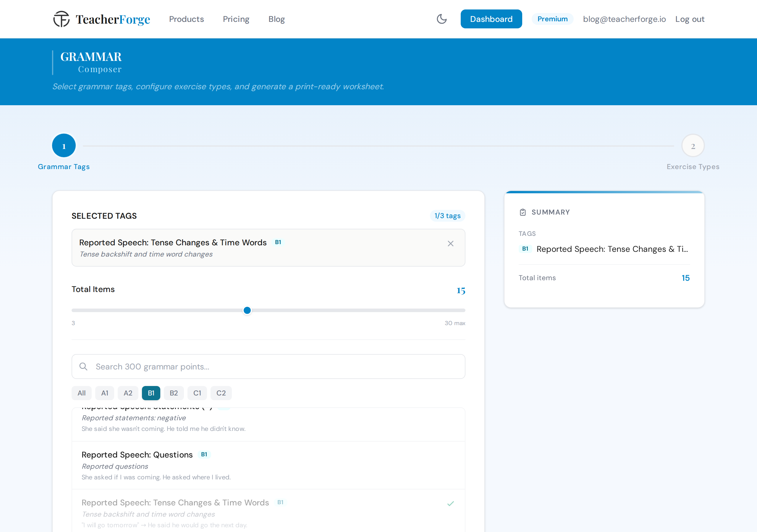The width and height of the screenshot is (757, 532).
Task: Click Log out link
Action: click(x=690, y=19)
